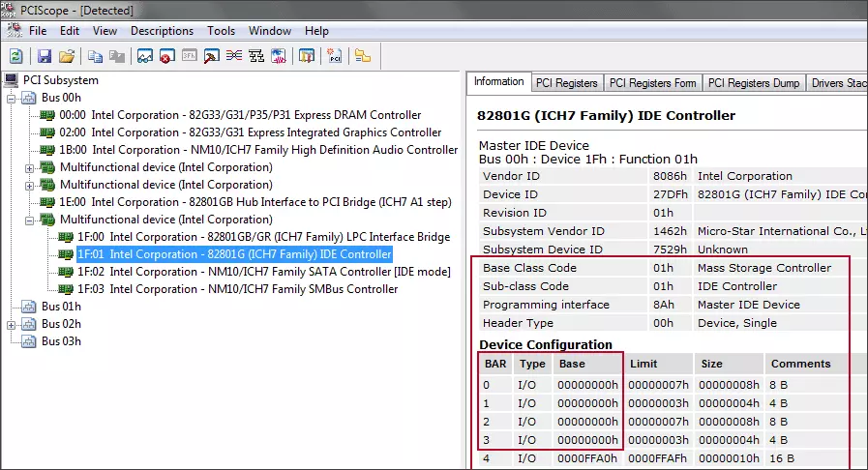Click the yellow folders toolbar icon
Screen dimensions: 868x470
click(363, 56)
